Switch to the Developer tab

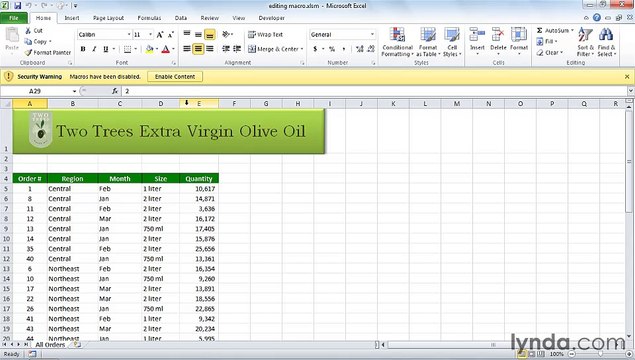point(271,18)
